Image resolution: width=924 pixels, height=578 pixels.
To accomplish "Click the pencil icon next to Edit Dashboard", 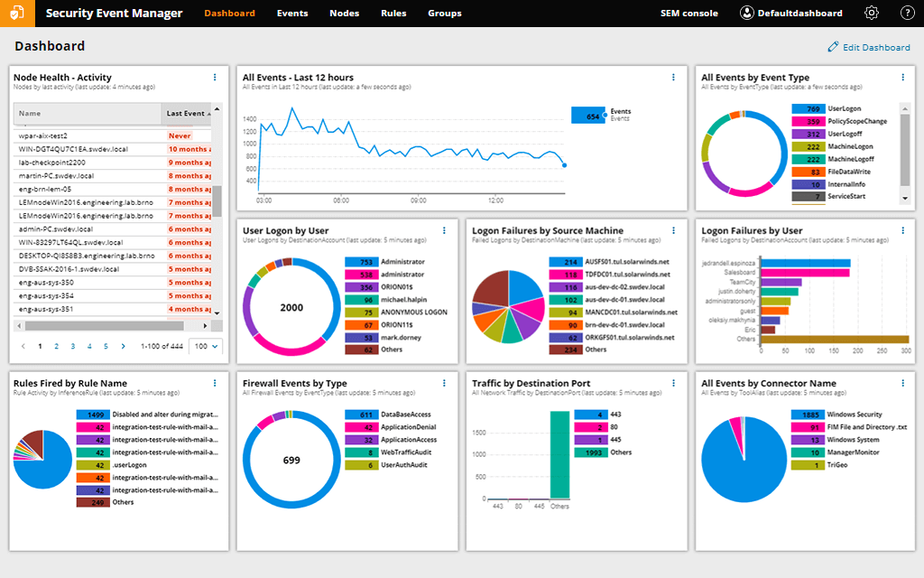I will coord(835,46).
